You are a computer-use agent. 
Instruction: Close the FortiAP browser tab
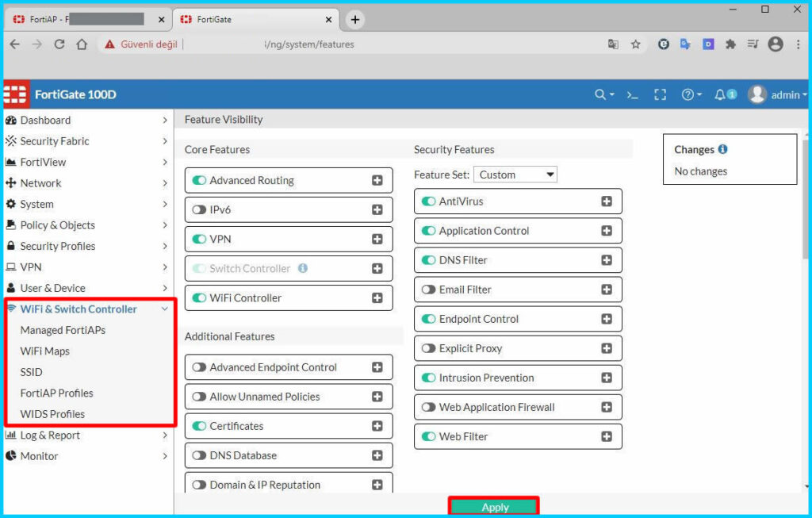pyautogui.click(x=161, y=20)
